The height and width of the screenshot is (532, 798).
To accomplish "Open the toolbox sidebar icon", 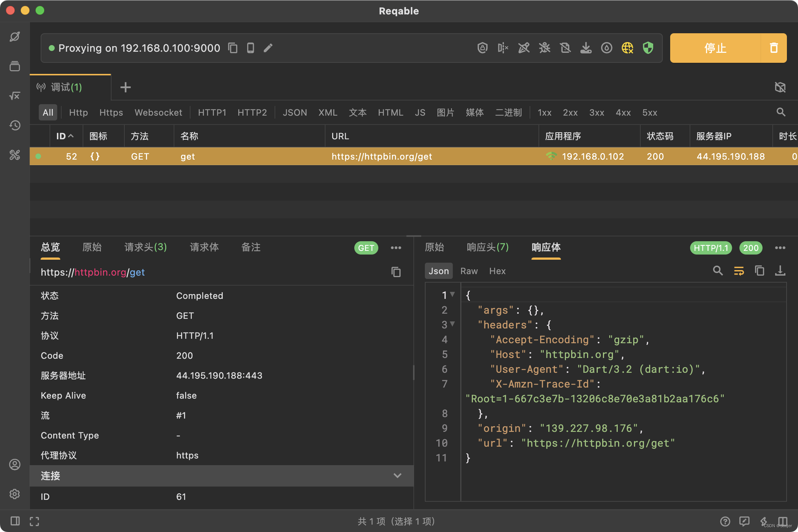I will 15,155.
